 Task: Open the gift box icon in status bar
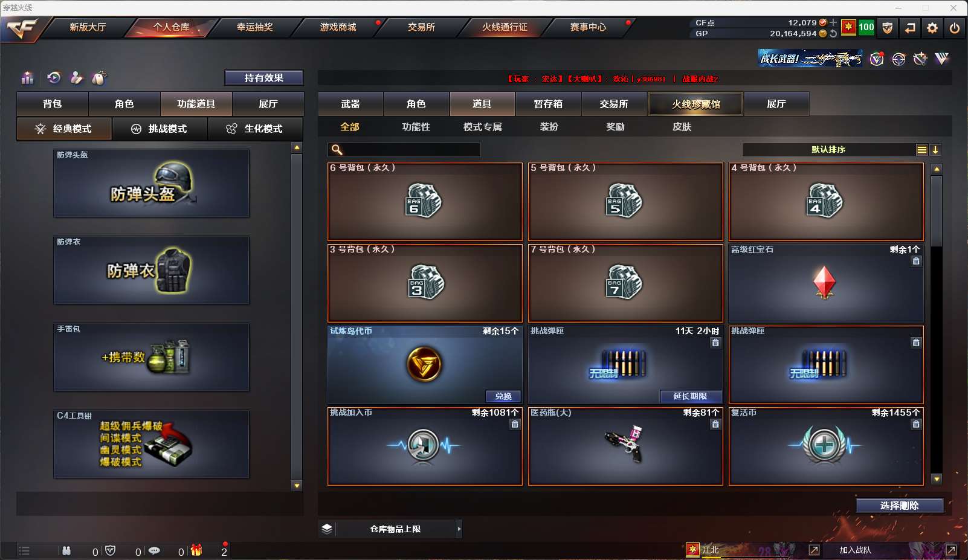click(196, 550)
